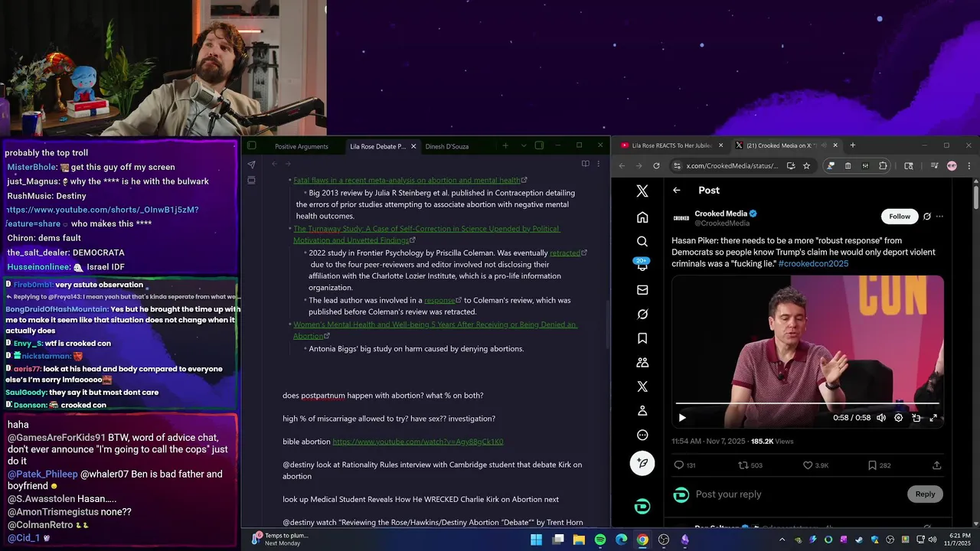Open Profile person icon in X sidebar
This screenshot has width=980, height=551.
click(642, 411)
